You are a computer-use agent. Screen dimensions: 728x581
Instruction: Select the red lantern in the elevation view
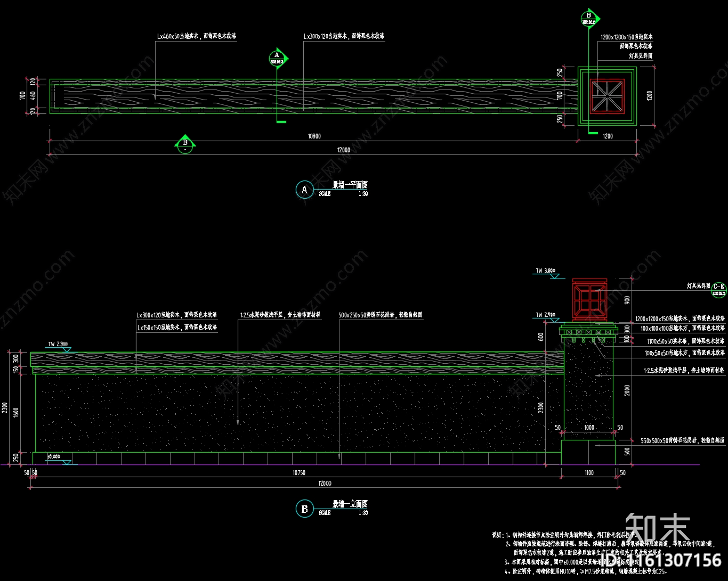click(x=589, y=299)
